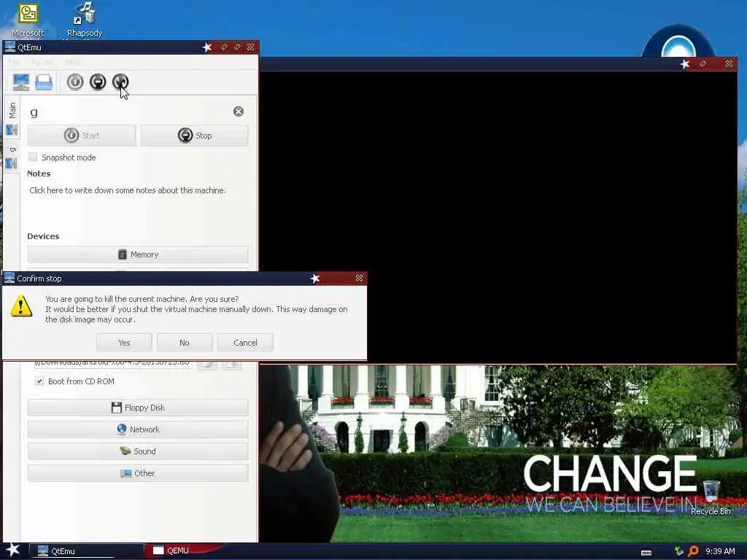Toggle the Snapshot mode checkbox
747x560 pixels.
[x=33, y=157]
